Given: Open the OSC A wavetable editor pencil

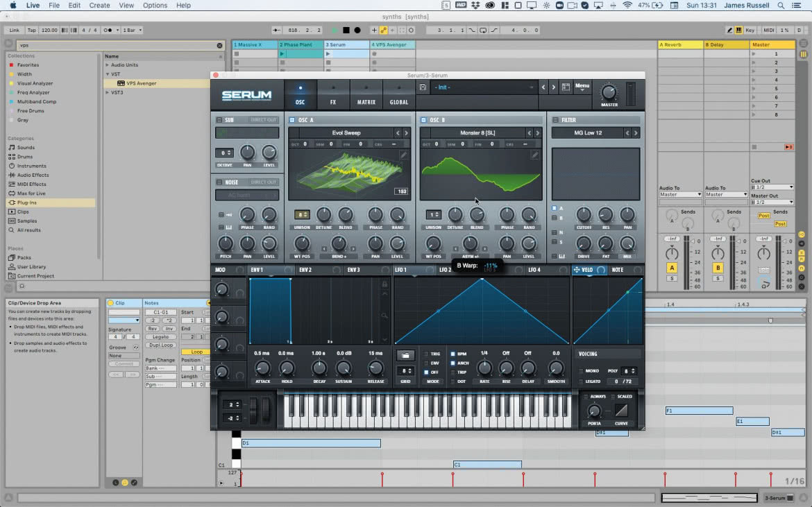Looking at the screenshot, I should pos(403,155).
